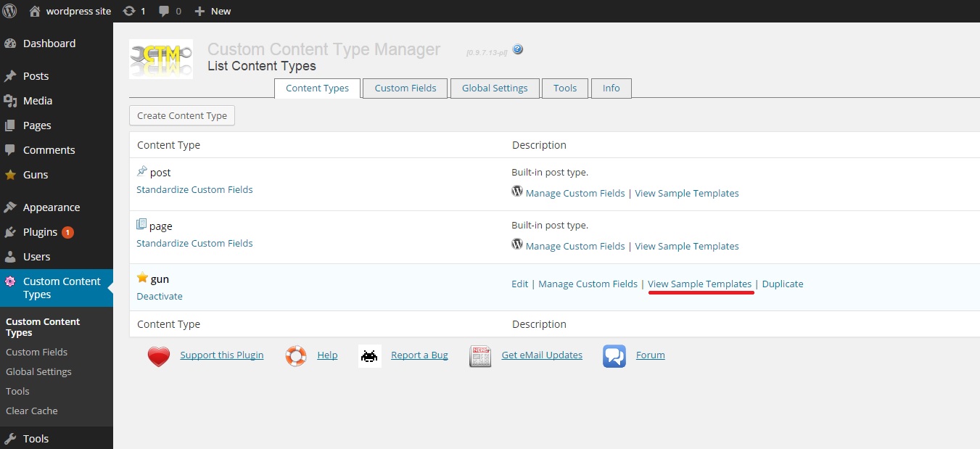
Task: Click the Dashboard label in sidebar
Action: pos(49,44)
